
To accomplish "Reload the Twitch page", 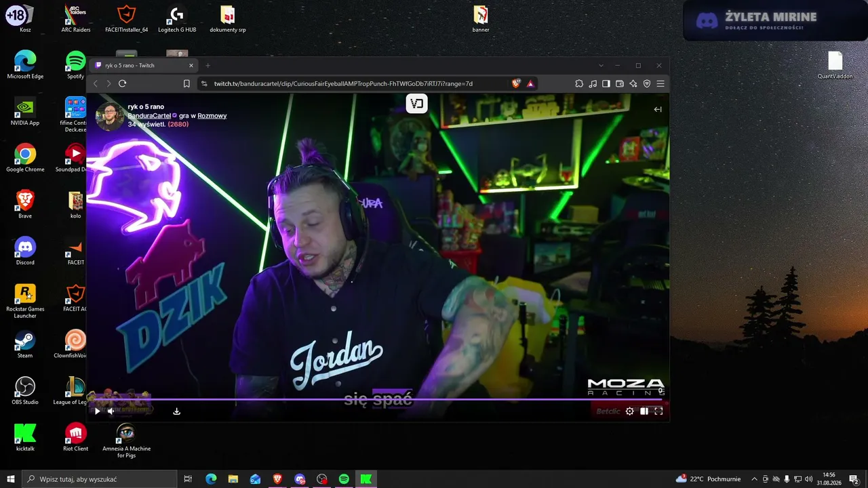I will pyautogui.click(x=122, y=83).
